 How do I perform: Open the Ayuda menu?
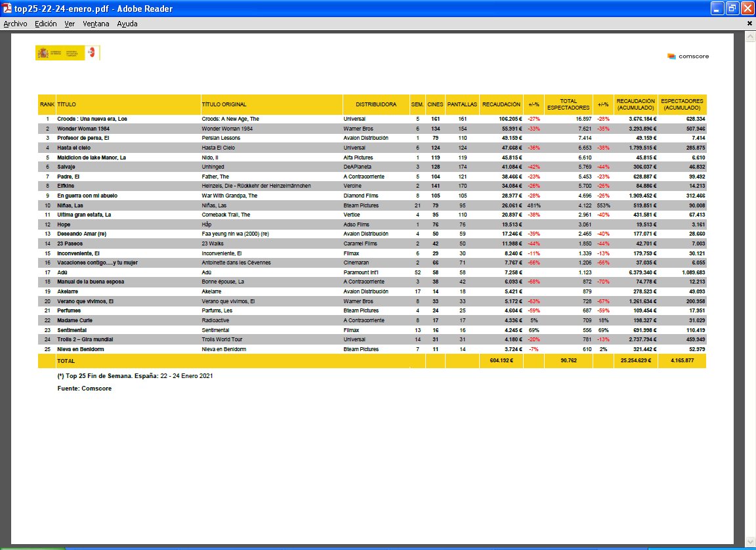[x=127, y=24]
